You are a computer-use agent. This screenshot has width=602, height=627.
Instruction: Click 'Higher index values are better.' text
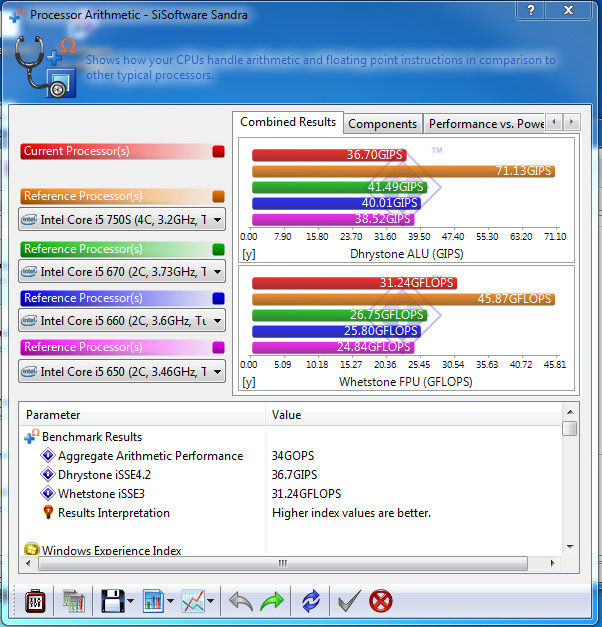pos(351,513)
